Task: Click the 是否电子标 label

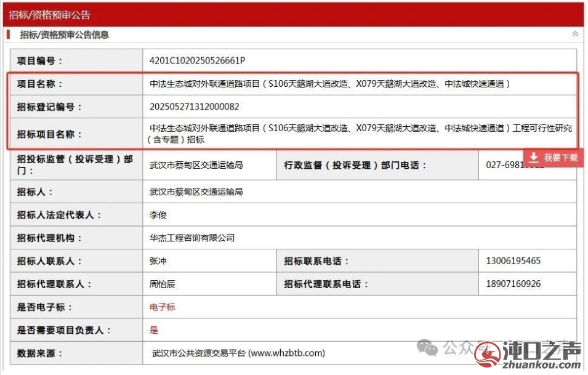Action: point(44,307)
